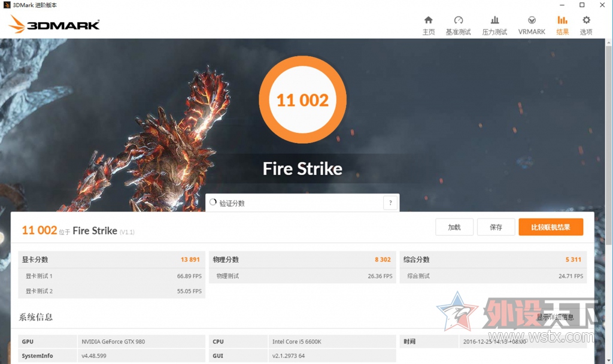Open the Benchmarks (基准测试) gauge icon
Viewport: 613px width, 364px height.
click(458, 20)
